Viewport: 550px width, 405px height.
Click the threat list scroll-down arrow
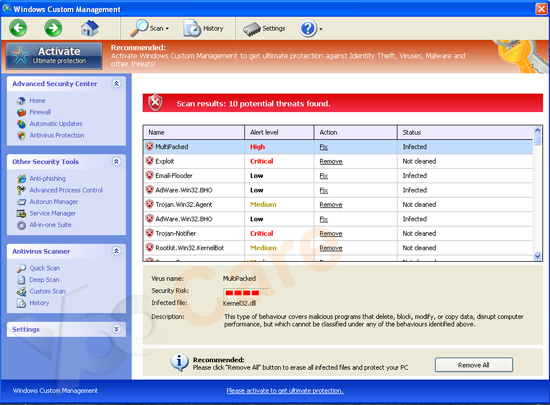pos(537,256)
